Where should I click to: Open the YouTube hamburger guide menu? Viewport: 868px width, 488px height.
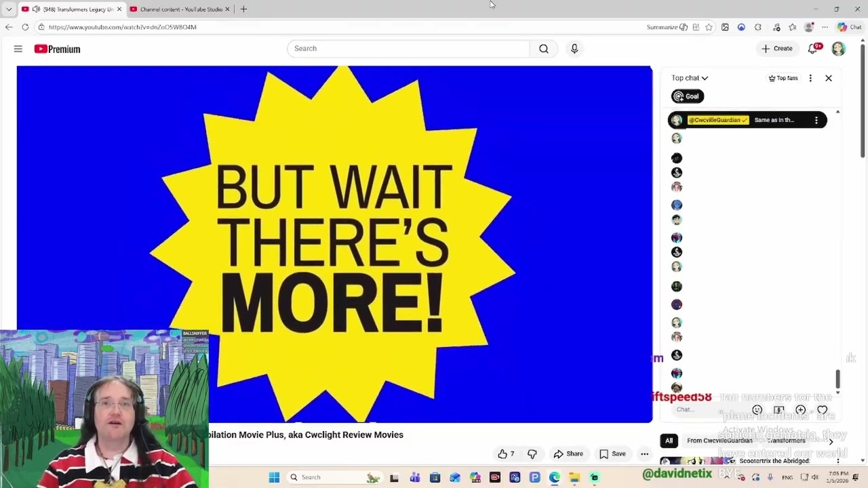coord(18,49)
